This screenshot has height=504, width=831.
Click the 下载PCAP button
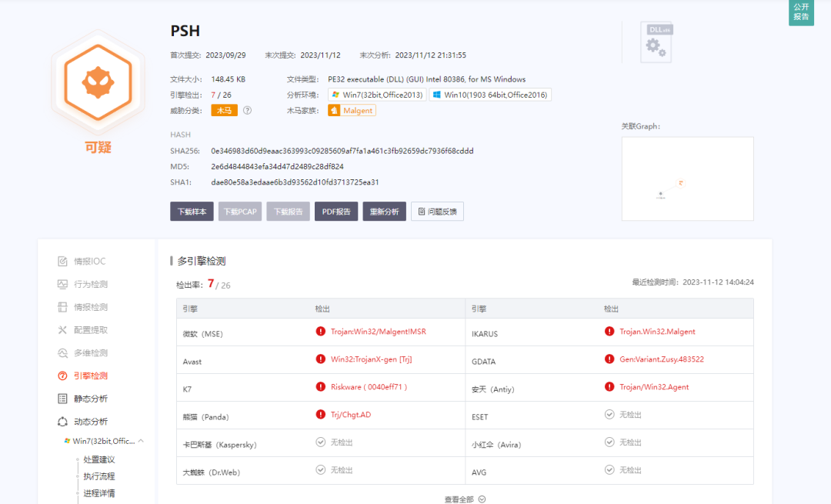point(240,212)
